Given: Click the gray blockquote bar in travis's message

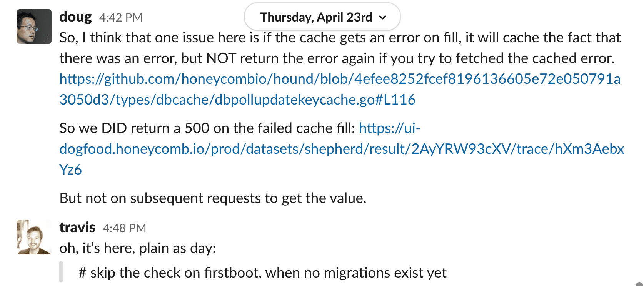Looking at the screenshot, I should point(61,272).
